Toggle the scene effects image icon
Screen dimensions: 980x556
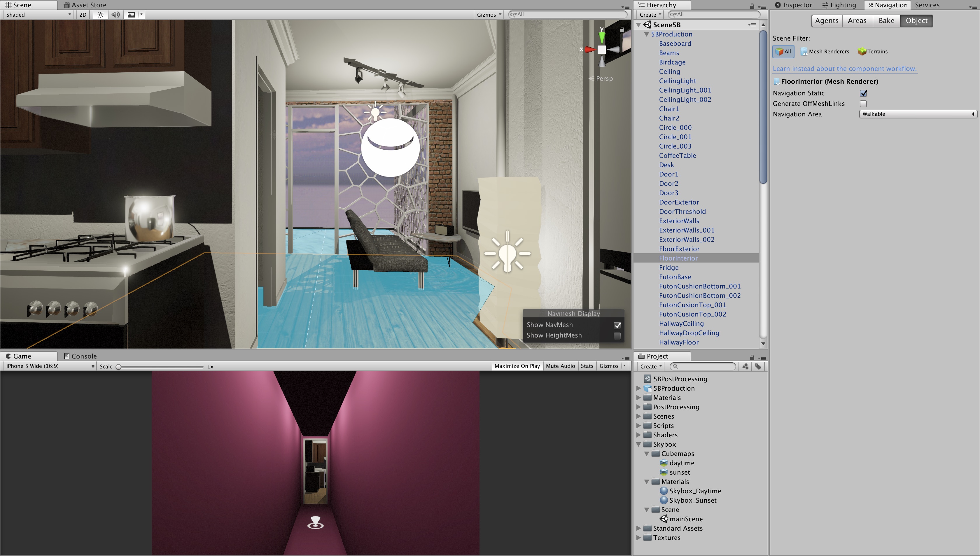tap(131, 15)
